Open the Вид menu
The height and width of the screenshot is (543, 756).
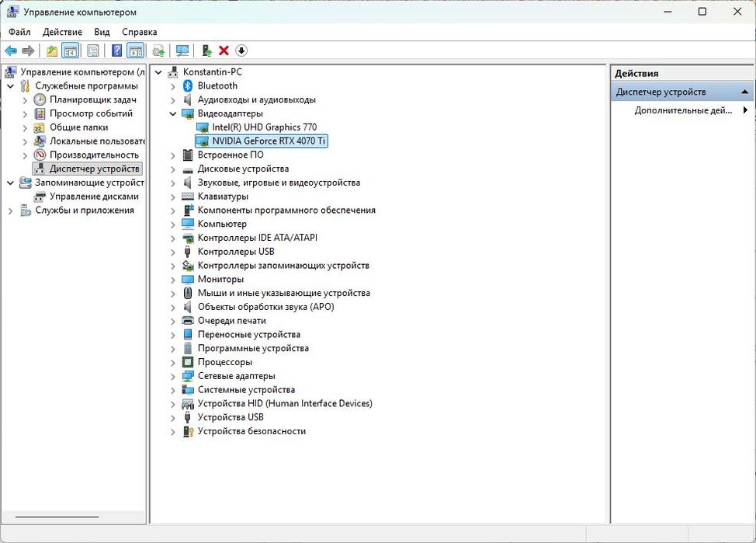[102, 32]
